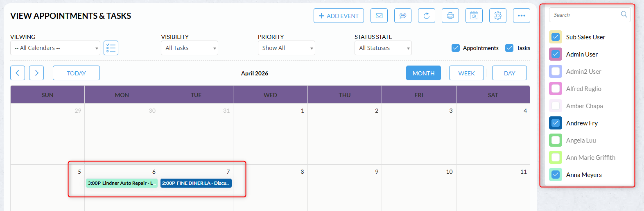
Task: Click the user search field
Action: 585,15
